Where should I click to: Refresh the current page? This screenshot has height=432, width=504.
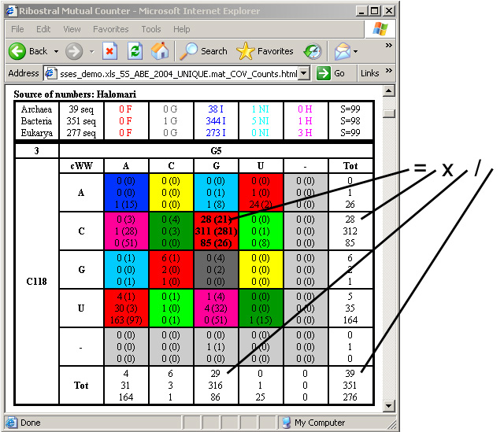[135, 51]
